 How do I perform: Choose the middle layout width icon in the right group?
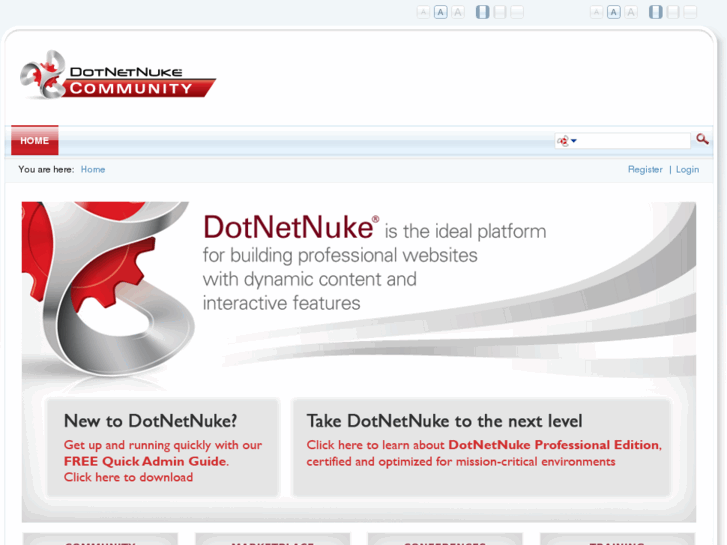click(x=673, y=12)
